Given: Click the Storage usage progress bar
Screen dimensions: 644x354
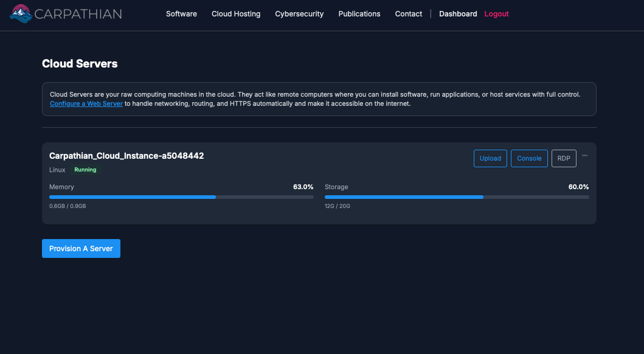Looking at the screenshot, I should tap(456, 196).
